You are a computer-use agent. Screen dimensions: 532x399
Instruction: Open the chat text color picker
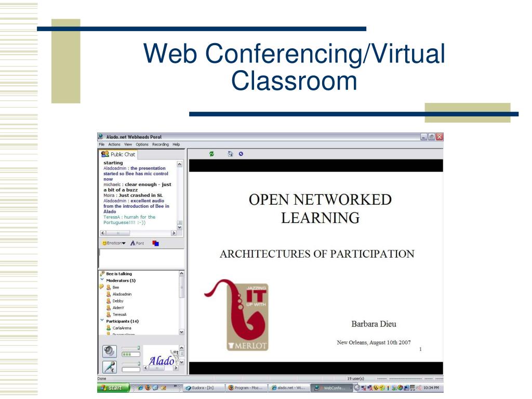click(x=156, y=243)
